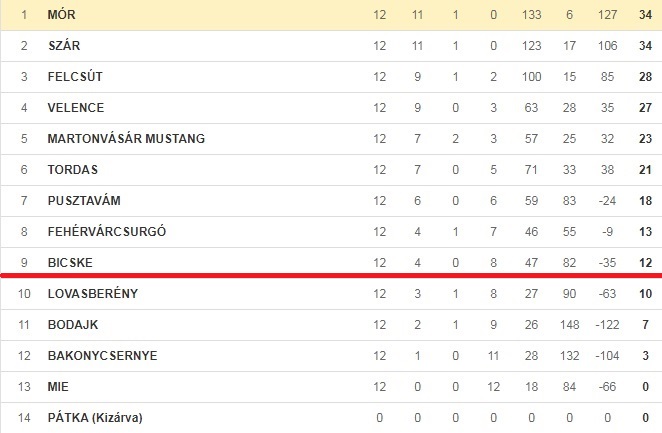The height and width of the screenshot is (433, 662).
Task: Select rank number 14 cell
Action: pyautogui.click(x=24, y=418)
